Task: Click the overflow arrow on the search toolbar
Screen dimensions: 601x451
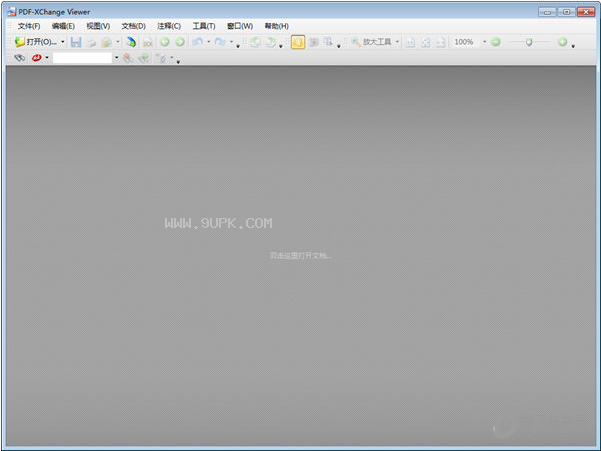Action: pos(178,62)
